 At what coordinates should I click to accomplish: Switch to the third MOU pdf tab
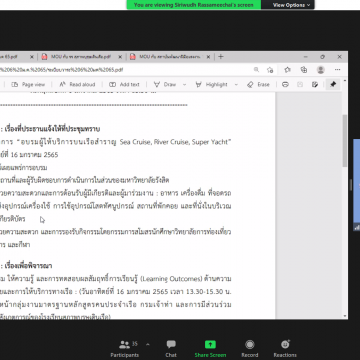170,57
